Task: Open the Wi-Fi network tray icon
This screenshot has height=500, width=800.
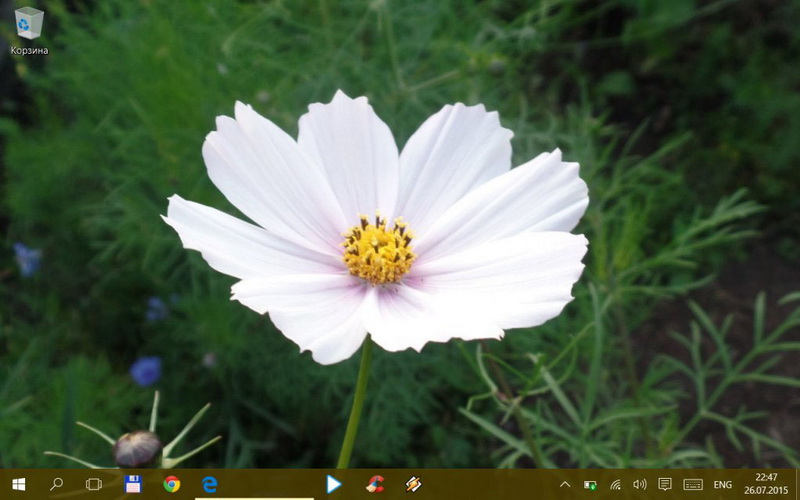Action: point(615,485)
